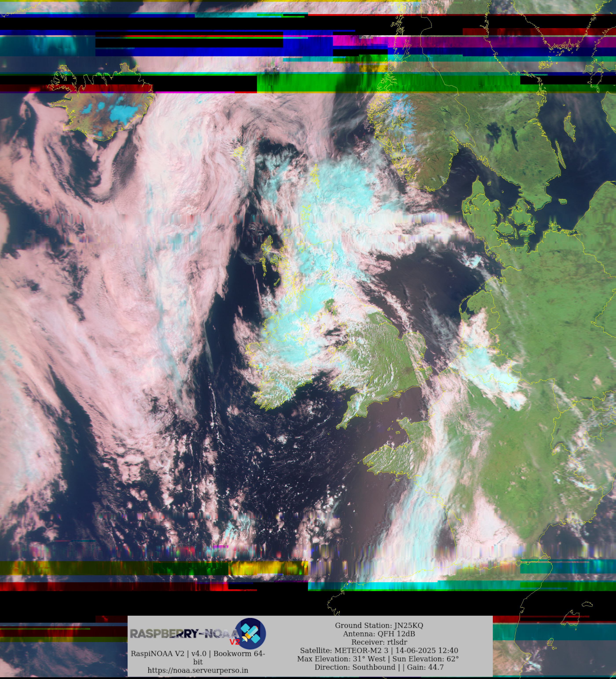Click the '14-06-2025 12:40' date text
Image resolution: width=616 pixels, height=679 pixels.
pyautogui.click(x=427, y=651)
